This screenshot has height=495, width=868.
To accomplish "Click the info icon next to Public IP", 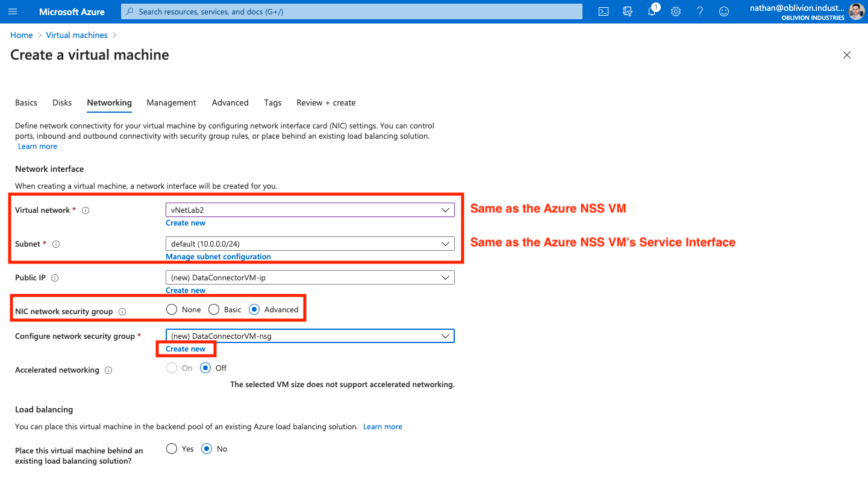I will click(x=55, y=278).
